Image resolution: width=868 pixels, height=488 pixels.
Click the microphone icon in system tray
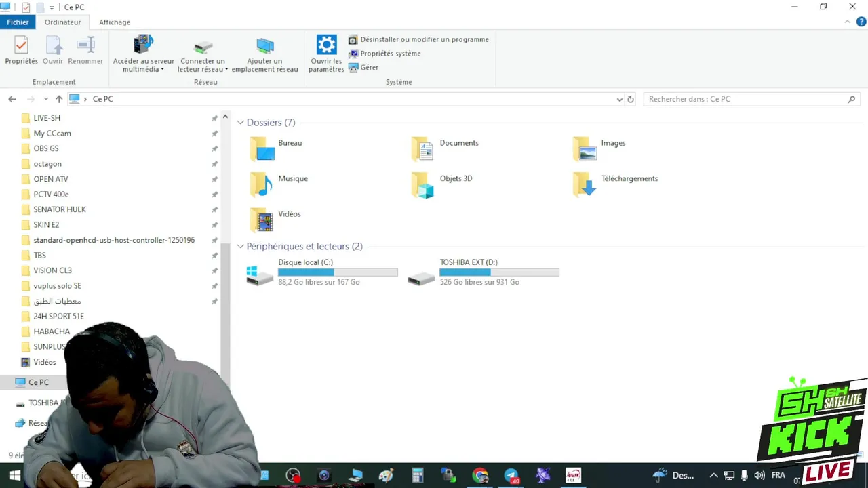[744, 475]
